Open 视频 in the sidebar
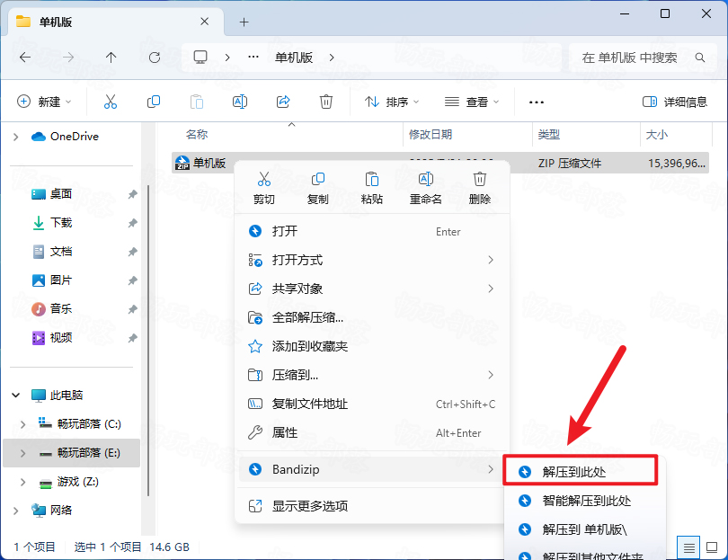This screenshot has width=728, height=560. coord(61,338)
